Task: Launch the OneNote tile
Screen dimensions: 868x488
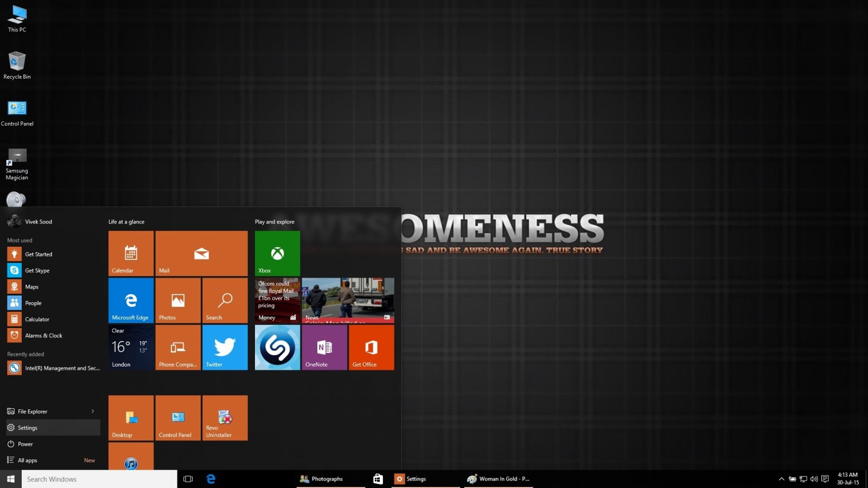Action: coord(324,348)
